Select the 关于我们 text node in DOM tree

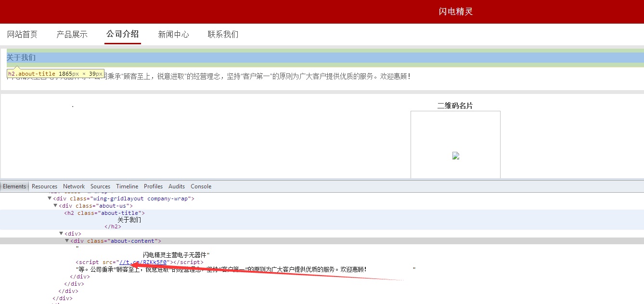click(129, 220)
